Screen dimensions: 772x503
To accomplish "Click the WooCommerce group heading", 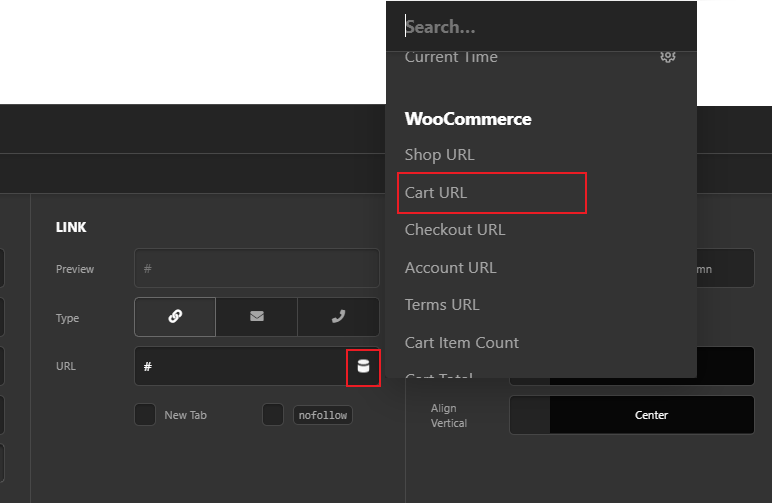I will coord(468,119).
